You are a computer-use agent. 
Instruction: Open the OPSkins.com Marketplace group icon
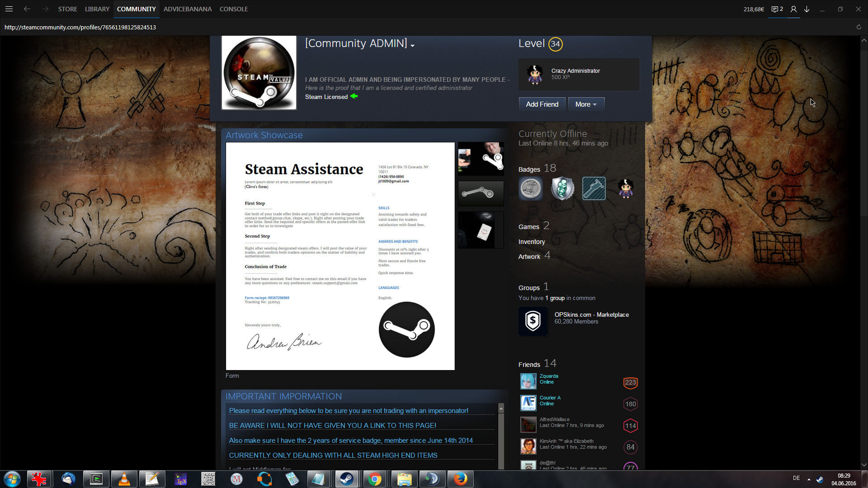point(533,321)
